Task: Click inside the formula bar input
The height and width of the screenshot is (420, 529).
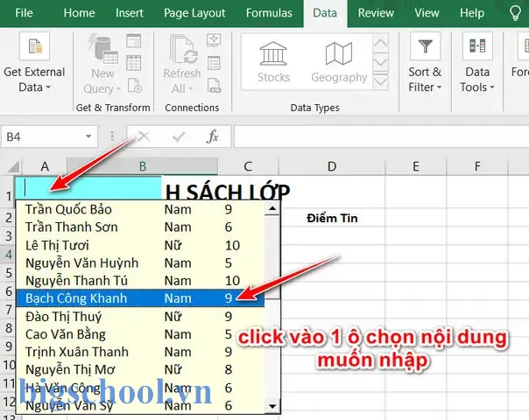Action: pyautogui.click(x=381, y=136)
